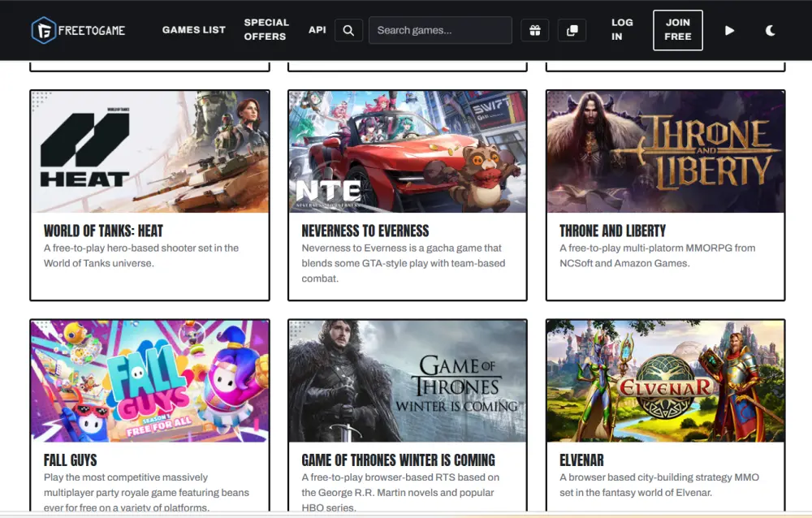Click the Throne and Liberty title
The width and height of the screenshot is (812, 518).
tap(612, 231)
